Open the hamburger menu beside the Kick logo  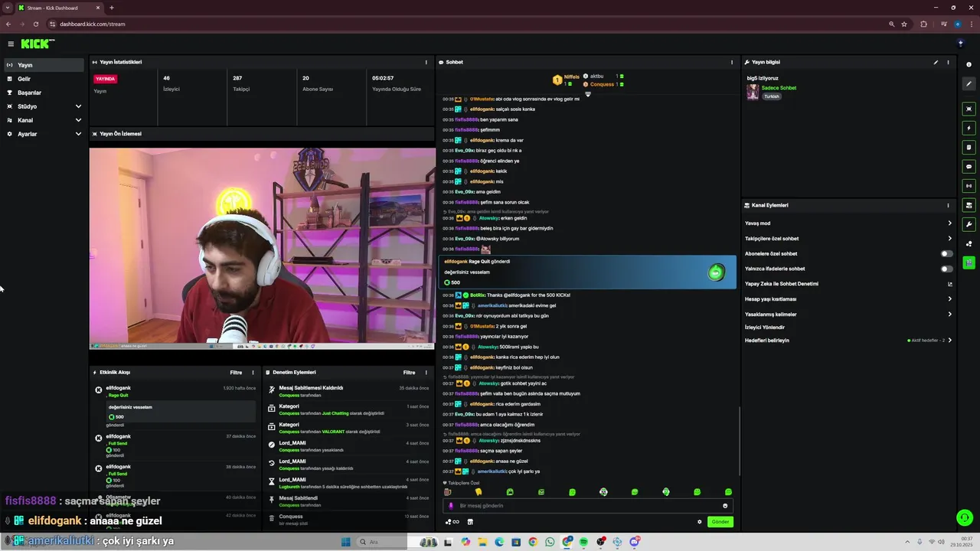point(11,44)
